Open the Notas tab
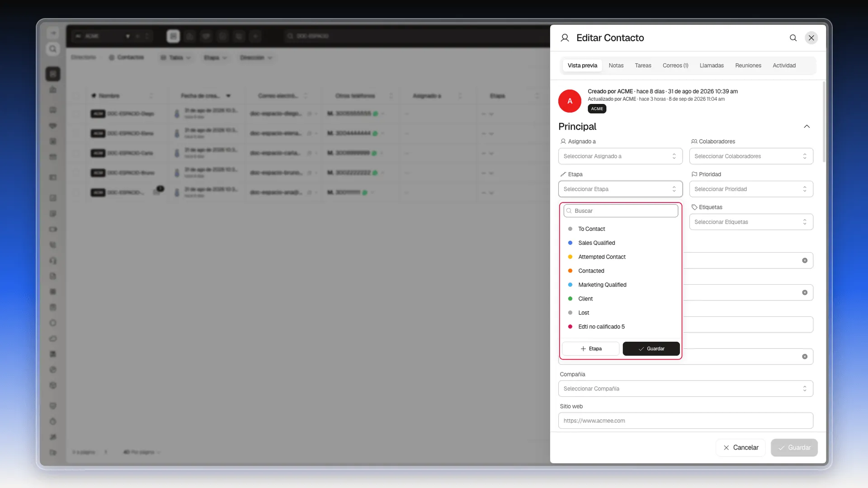The height and width of the screenshot is (488, 868). [616, 66]
